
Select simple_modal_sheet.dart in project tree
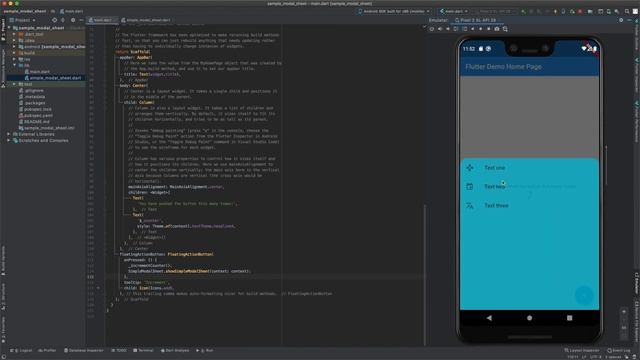pos(55,78)
